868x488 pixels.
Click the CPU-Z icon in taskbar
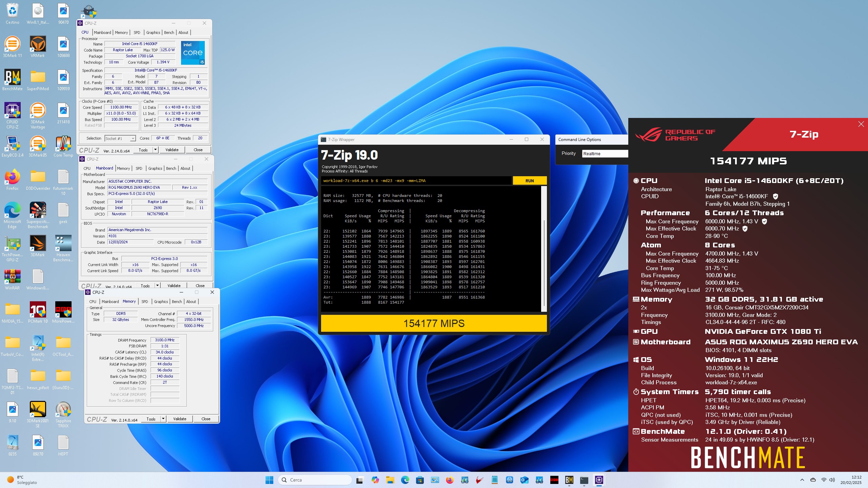(x=599, y=480)
